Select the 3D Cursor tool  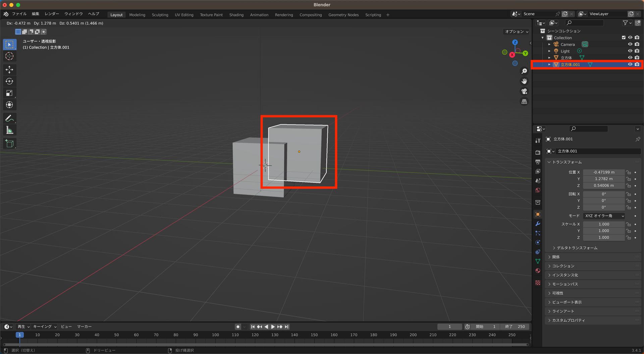(9, 56)
